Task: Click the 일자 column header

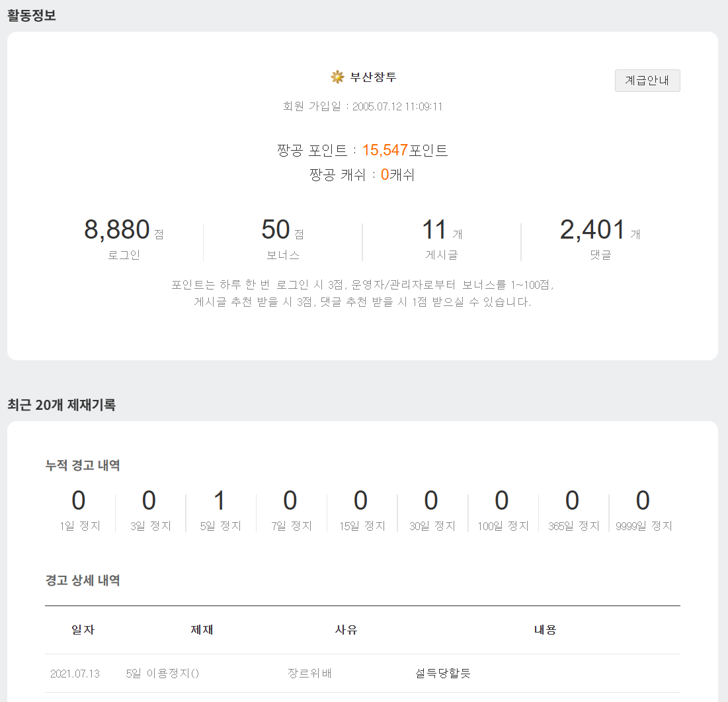Action: click(83, 630)
